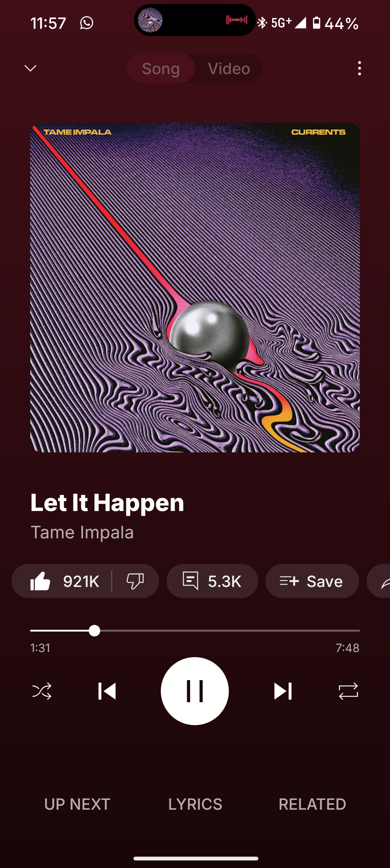Image resolution: width=390 pixels, height=868 pixels.
Task: Expand the UP NEXT queue
Action: point(77,804)
